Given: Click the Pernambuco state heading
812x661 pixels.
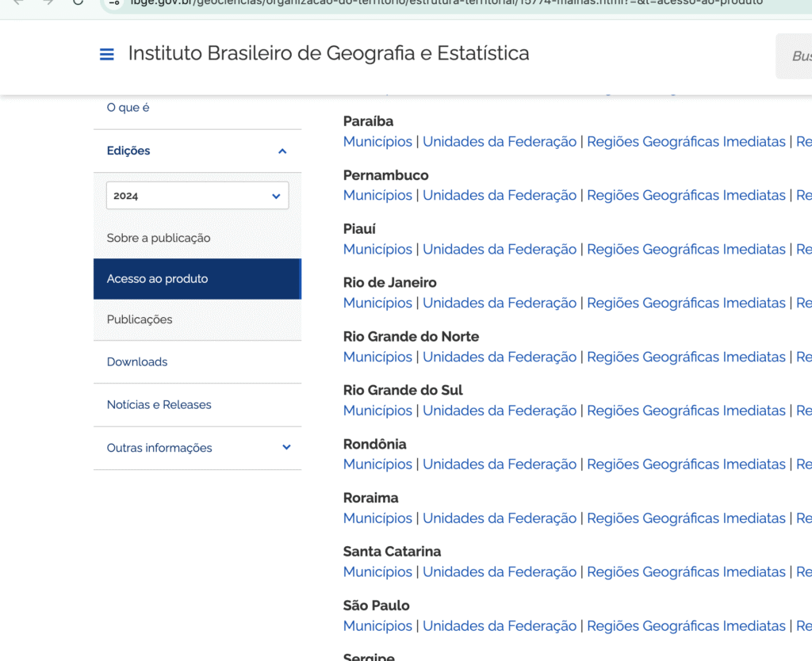Looking at the screenshot, I should tap(386, 175).
